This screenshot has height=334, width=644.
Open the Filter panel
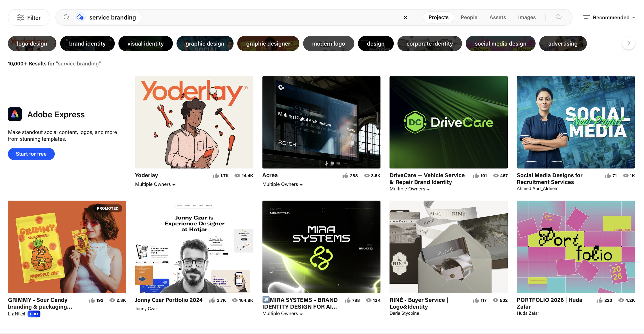(29, 18)
